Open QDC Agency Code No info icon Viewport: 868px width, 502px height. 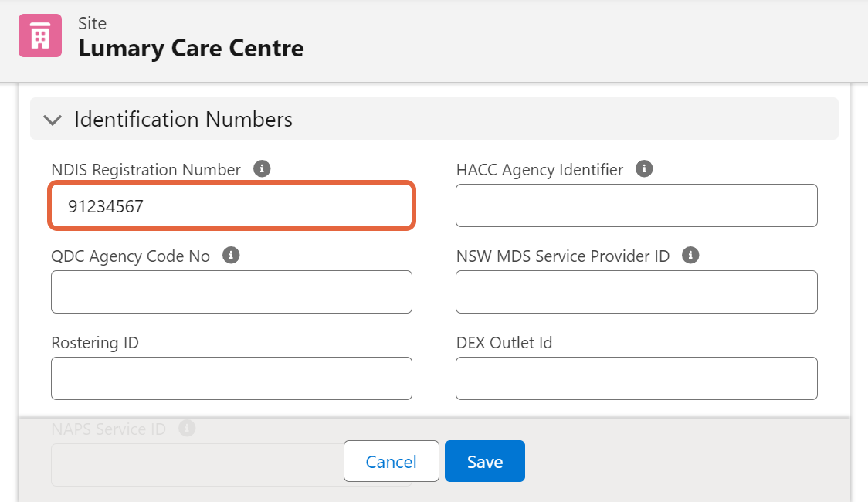pyautogui.click(x=231, y=255)
